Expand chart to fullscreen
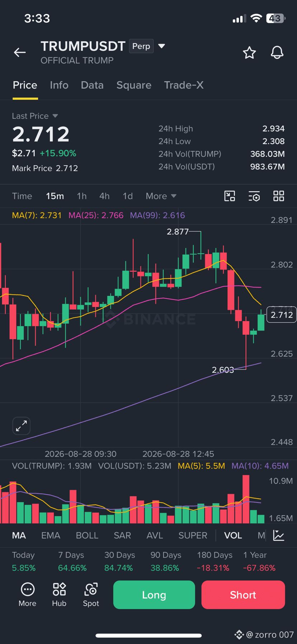The width and height of the screenshot is (297, 644). pyautogui.click(x=22, y=426)
